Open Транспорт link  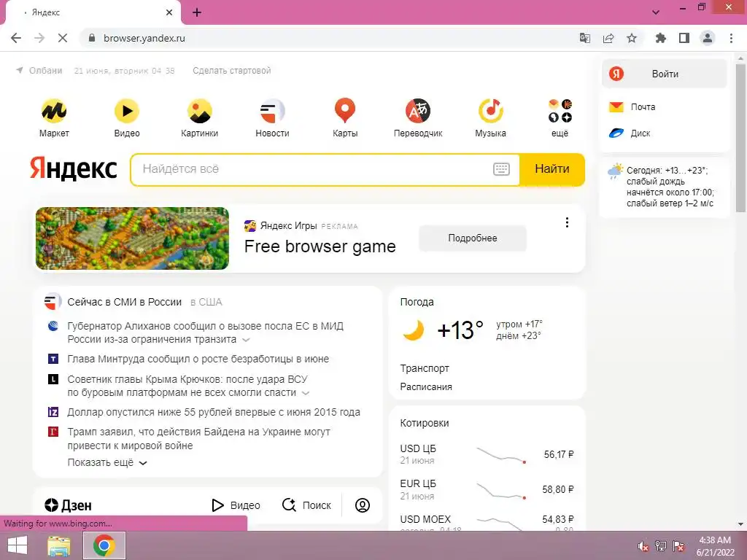tap(425, 368)
